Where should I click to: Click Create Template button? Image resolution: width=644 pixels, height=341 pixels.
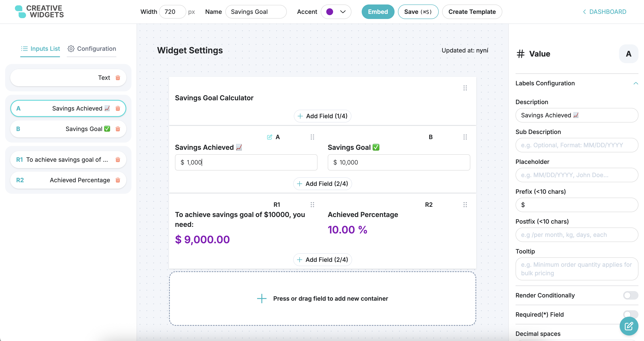(x=472, y=12)
